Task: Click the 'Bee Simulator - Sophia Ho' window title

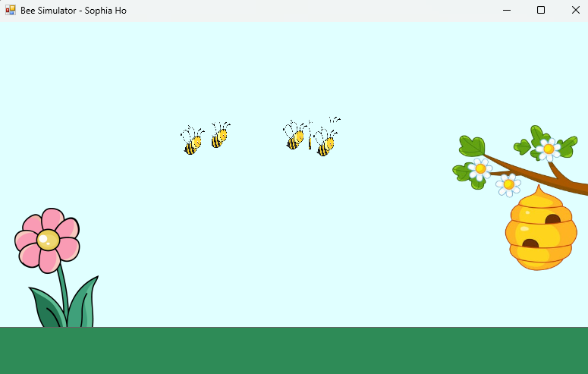Action: pyautogui.click(x=74, y=11)
